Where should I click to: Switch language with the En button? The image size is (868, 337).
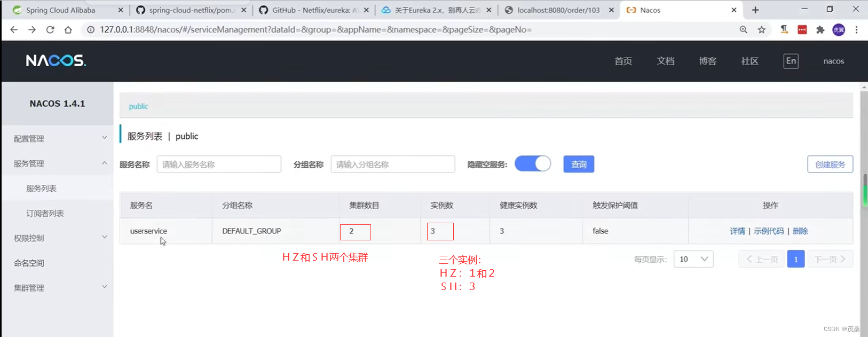(791, 61)
